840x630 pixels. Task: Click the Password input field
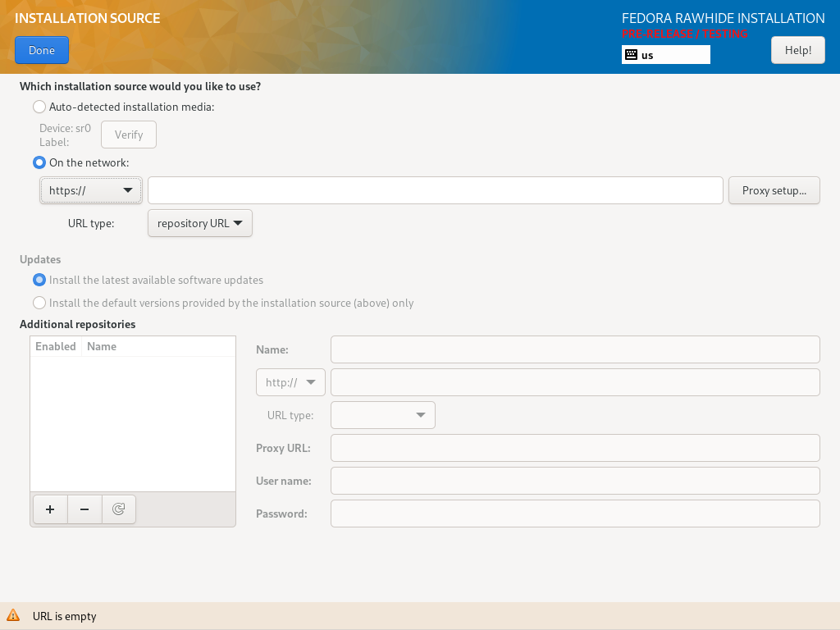(x=575, y=514)
